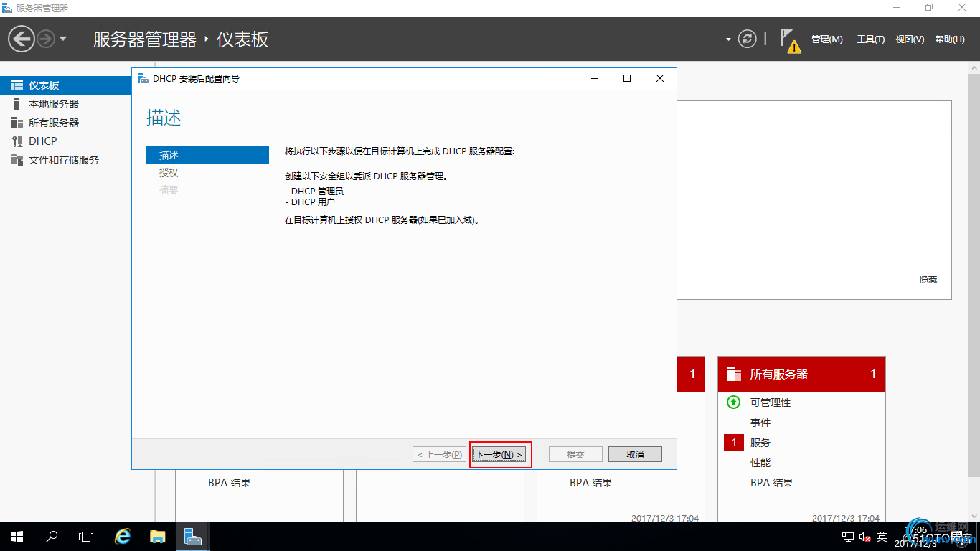
Task: Maximize the DHCP wizard window
Action: (627, 78)
